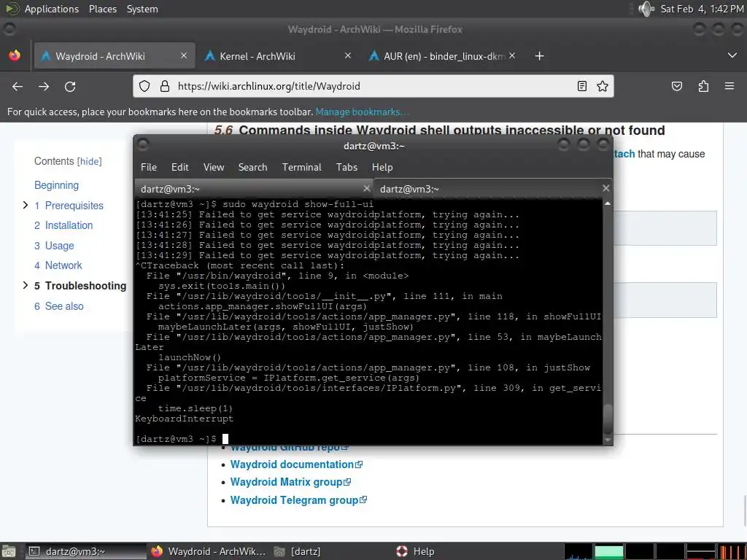
Task: Bookmark this page with the star icon
Action: (x=603, y=86)
